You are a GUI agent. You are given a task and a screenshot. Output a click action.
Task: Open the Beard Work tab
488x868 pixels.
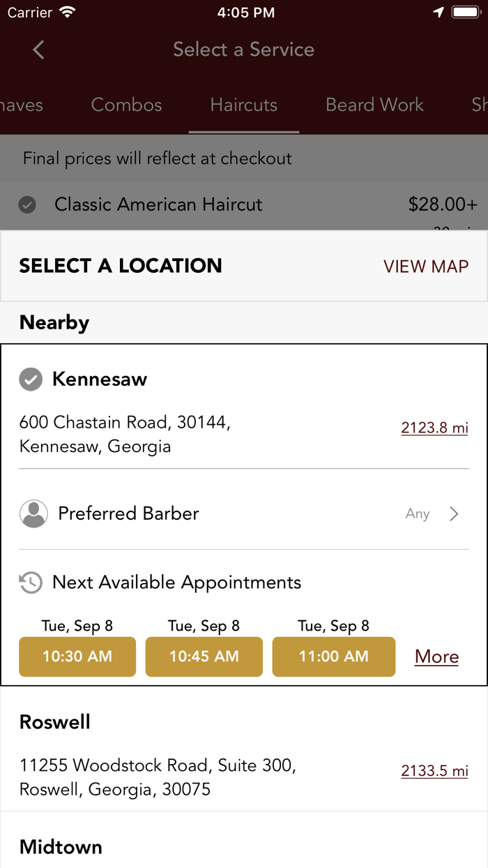pyautogui.click(x=374, y=105)
